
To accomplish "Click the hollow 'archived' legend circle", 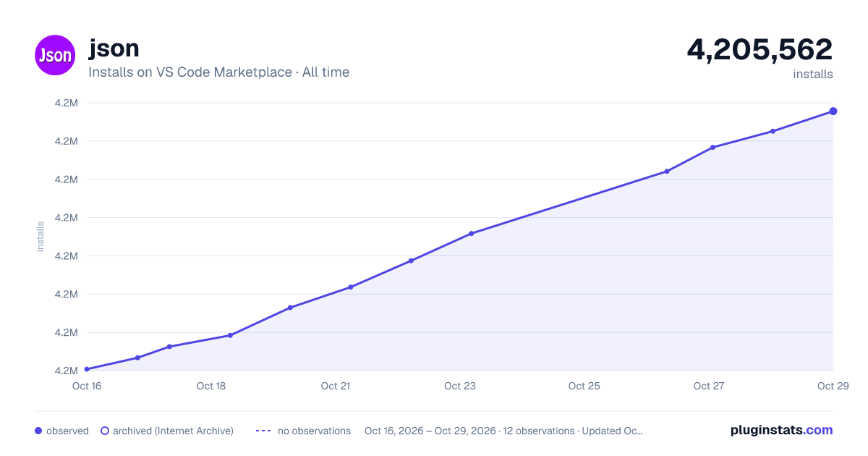I will tap(105, 431).
